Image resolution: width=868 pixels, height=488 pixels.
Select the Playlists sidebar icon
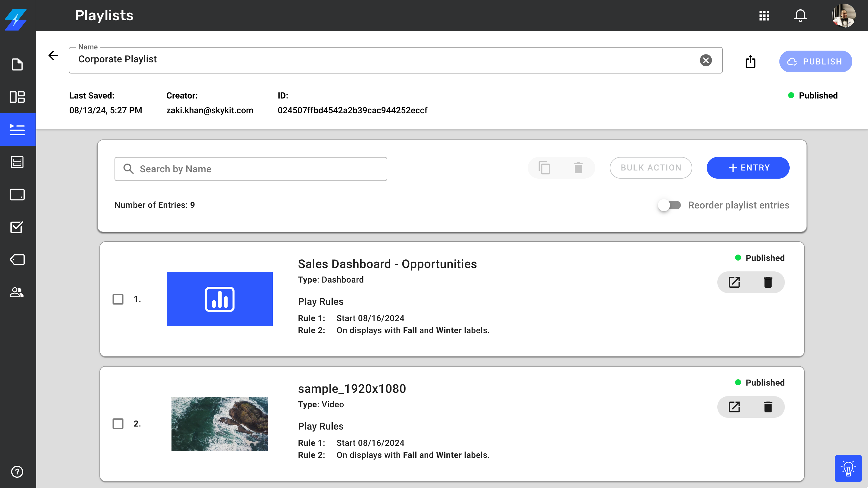[17, 130]
